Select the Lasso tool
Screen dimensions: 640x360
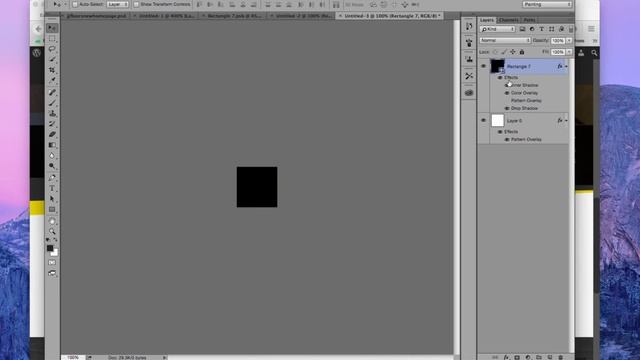tap(52, 49)
